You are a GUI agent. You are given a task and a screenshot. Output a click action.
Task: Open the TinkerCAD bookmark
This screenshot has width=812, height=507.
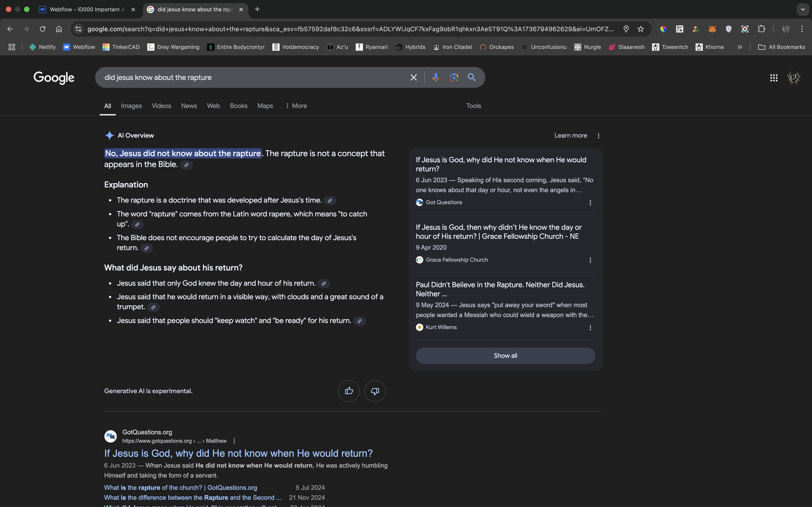point(121,47)
